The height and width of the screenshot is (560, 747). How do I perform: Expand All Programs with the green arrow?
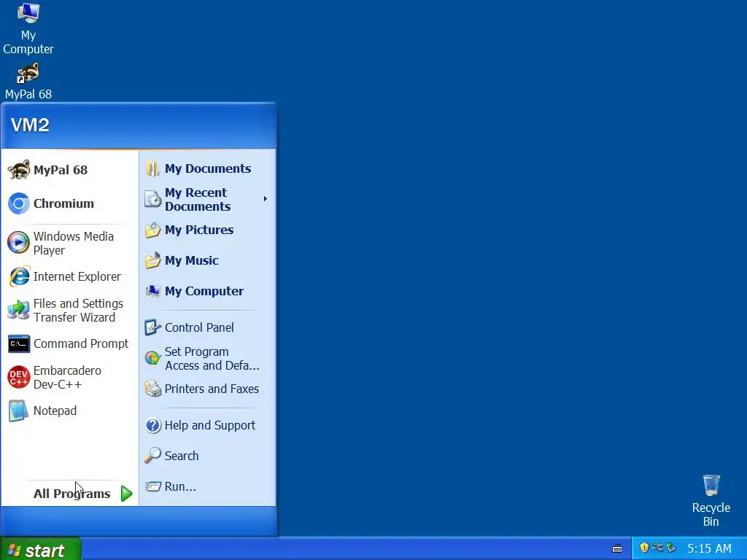[126, 494]
